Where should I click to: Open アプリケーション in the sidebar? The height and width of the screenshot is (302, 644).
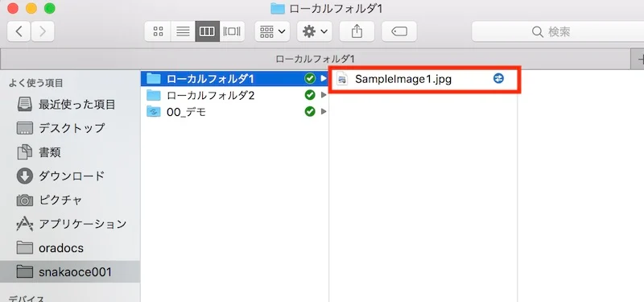point(72,224)
